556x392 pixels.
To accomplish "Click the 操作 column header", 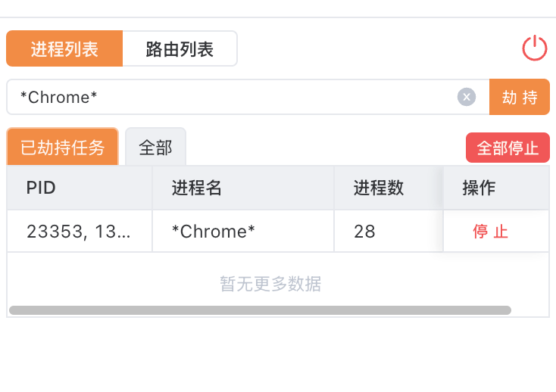I will pyautogui.click(x=496, y=188).
